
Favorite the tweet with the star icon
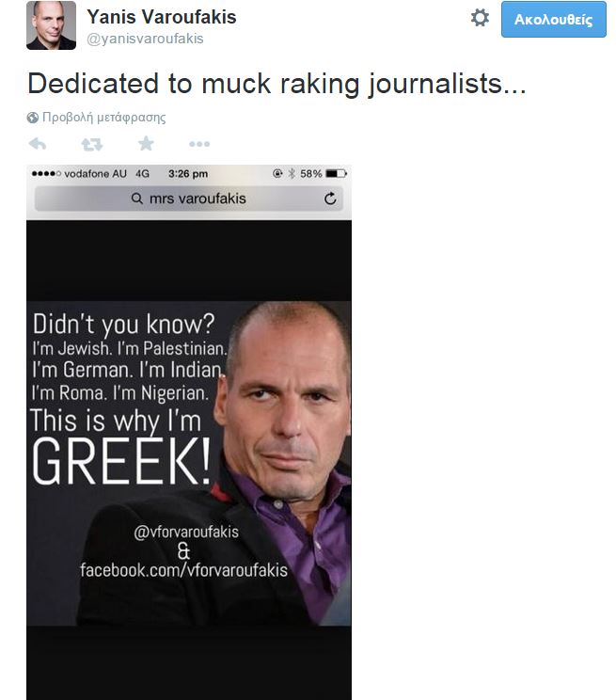pyautogui.click(x=146, y=144)
